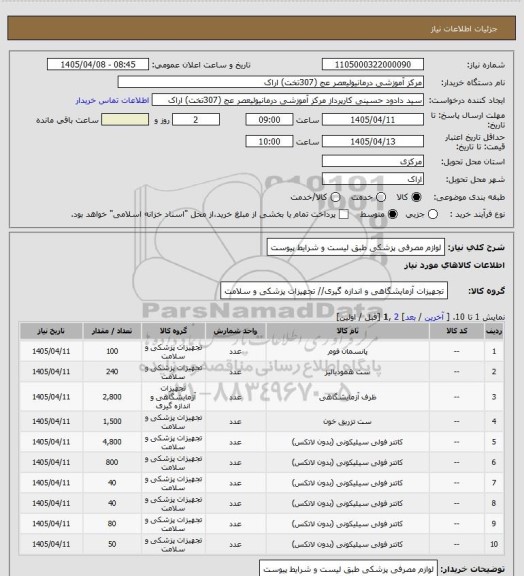Click the نام کالا column header

[x=347, y=331]
